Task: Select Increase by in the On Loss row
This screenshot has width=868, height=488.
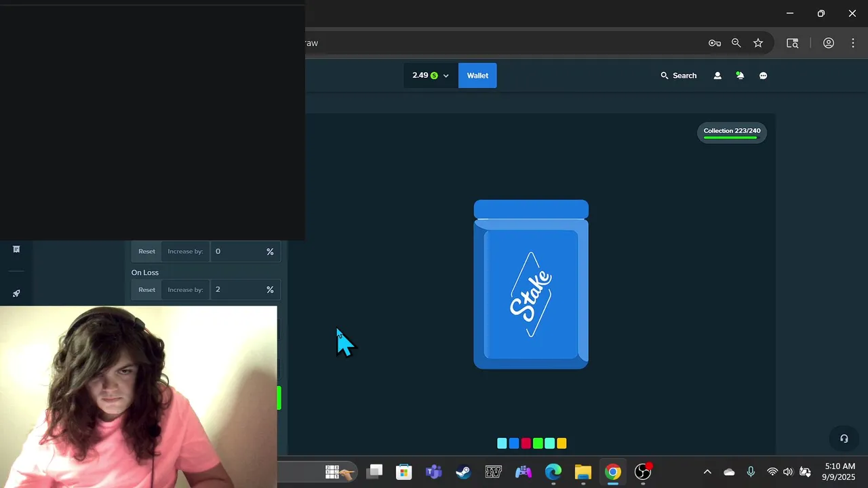Action: pos(185,289)
